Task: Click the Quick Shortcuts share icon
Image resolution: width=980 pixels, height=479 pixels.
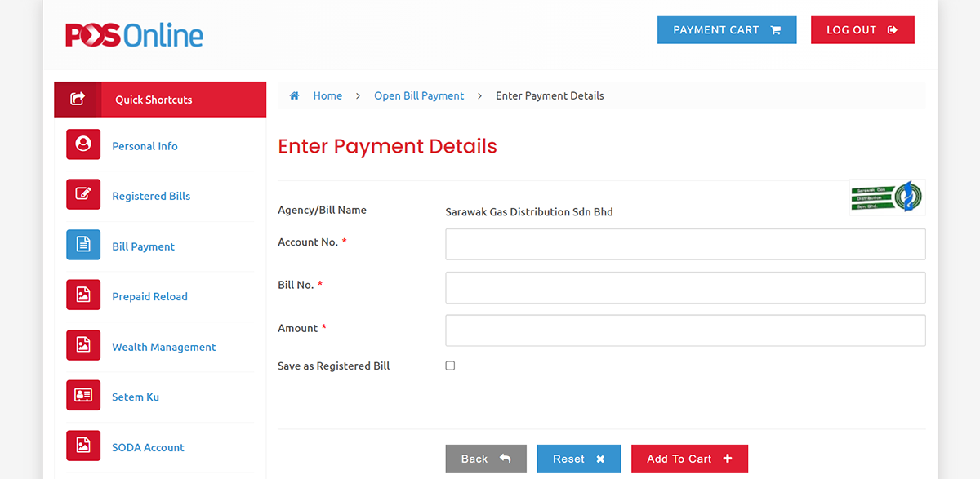Action: [x=78, y=99]
